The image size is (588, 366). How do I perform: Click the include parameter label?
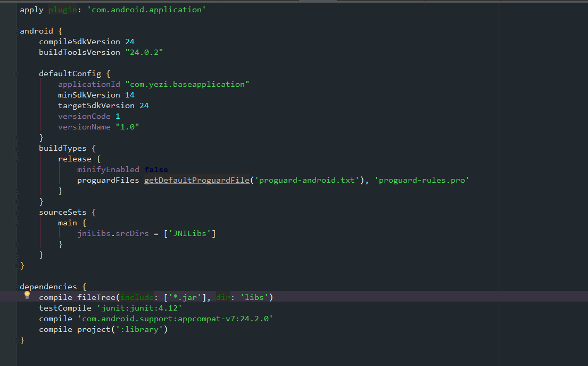tap(137, 297)
